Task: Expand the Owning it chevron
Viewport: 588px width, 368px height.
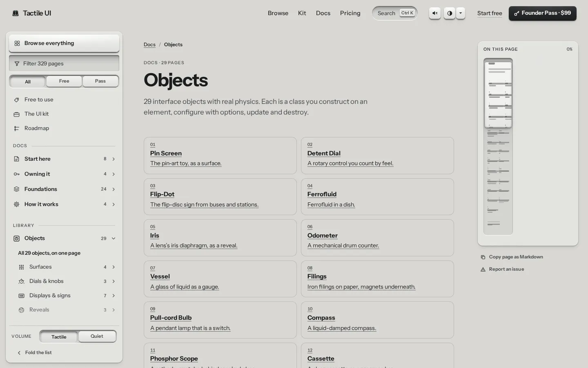Action: 114,174
